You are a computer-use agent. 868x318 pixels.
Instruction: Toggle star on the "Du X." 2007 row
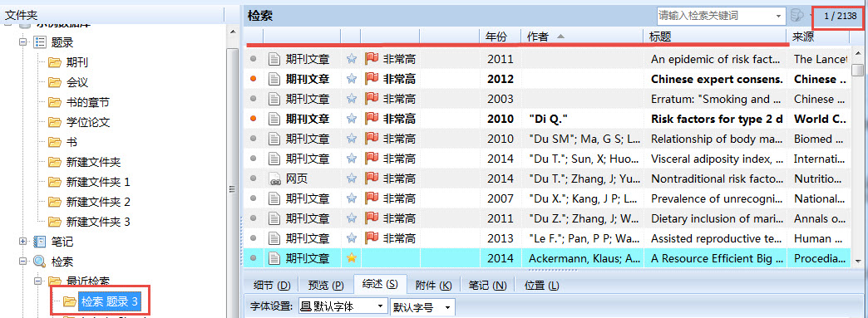point(351,198)
